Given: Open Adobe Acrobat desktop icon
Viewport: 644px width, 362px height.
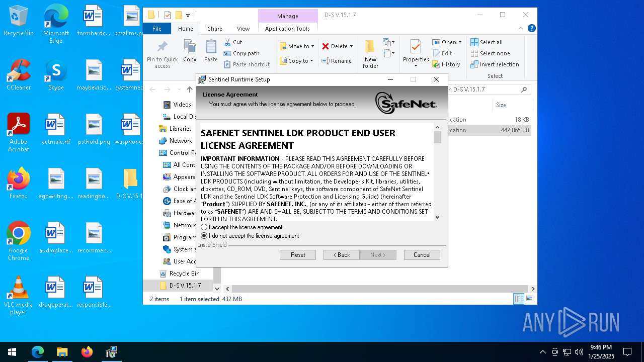Looking at the screenshot, I should click(x=19, y=133).
